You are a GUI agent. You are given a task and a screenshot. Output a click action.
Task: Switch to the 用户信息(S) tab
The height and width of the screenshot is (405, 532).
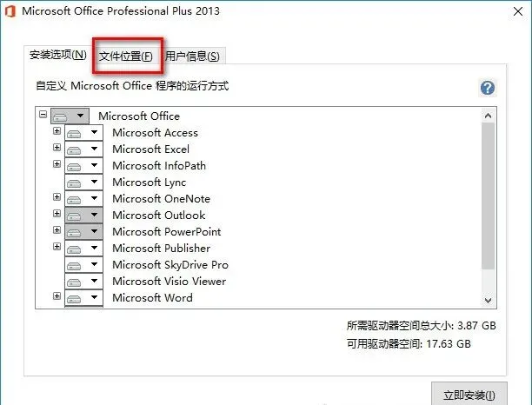[192, 56]
